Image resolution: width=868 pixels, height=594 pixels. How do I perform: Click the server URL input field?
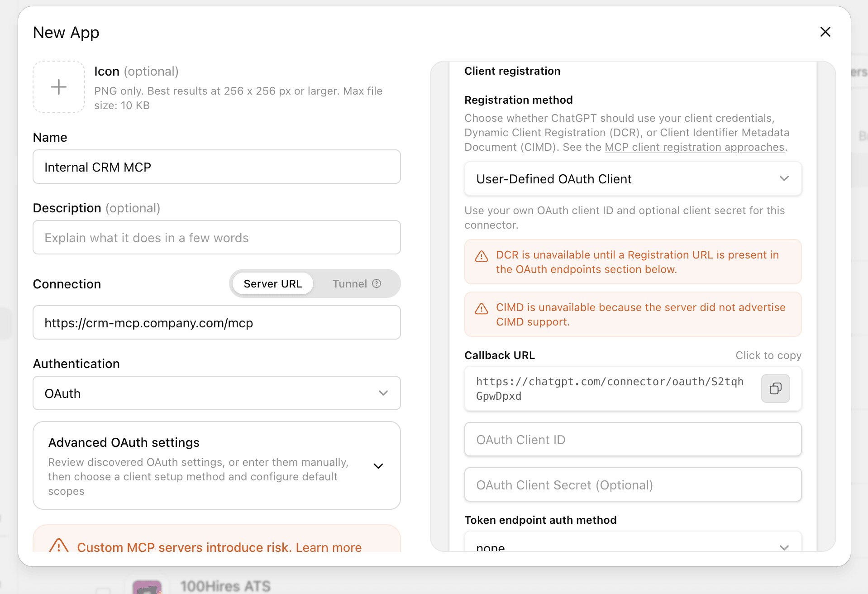[217, 323]
